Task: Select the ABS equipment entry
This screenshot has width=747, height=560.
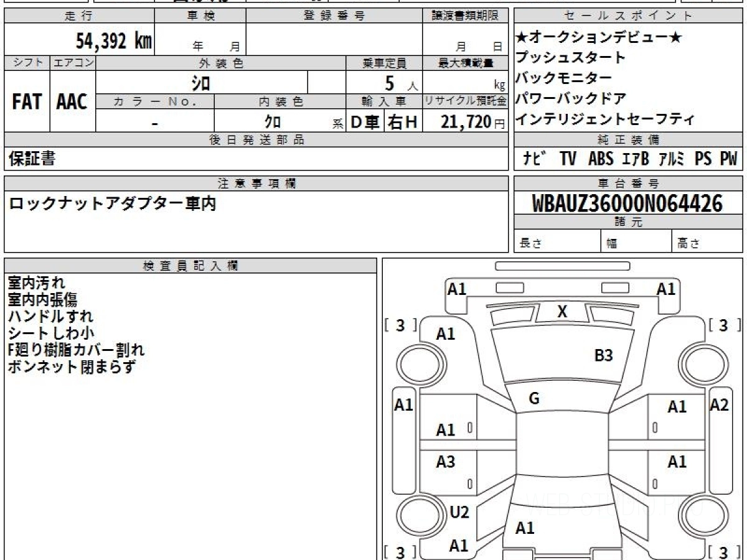Action: (x=601, y=159)
